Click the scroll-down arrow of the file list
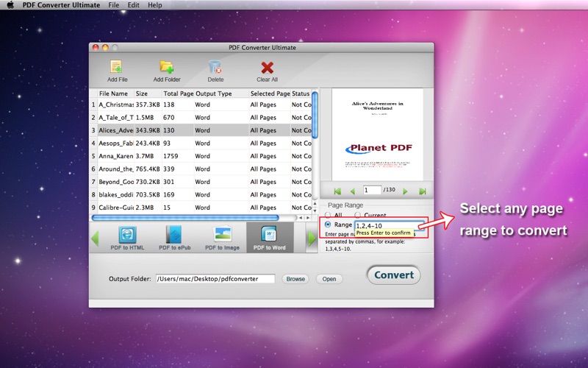This screenshot has height=368, width=588. pyautogui.click(x=315, y=211)
